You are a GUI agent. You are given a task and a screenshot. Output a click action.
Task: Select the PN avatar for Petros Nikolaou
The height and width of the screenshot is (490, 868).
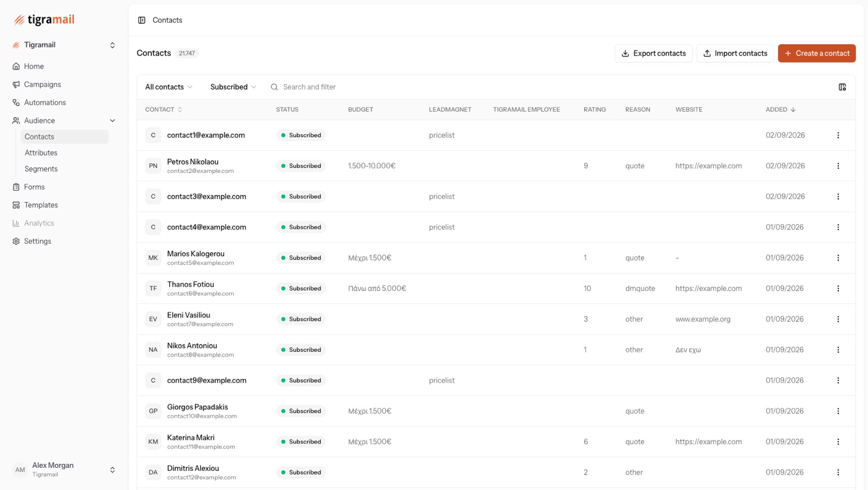point(153,166)
